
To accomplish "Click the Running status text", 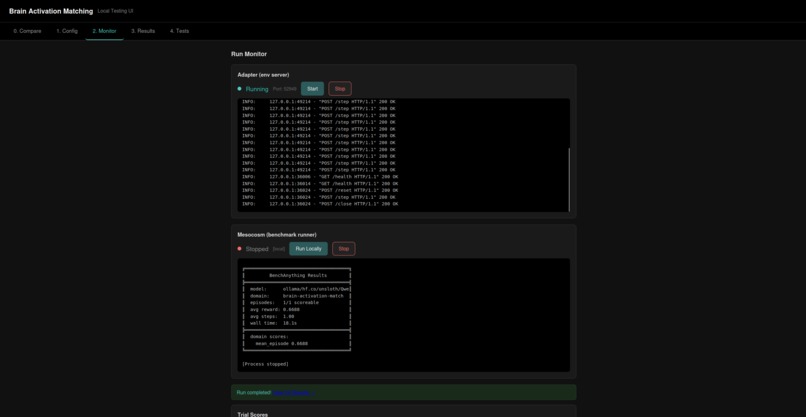I will tap(257, 89).
